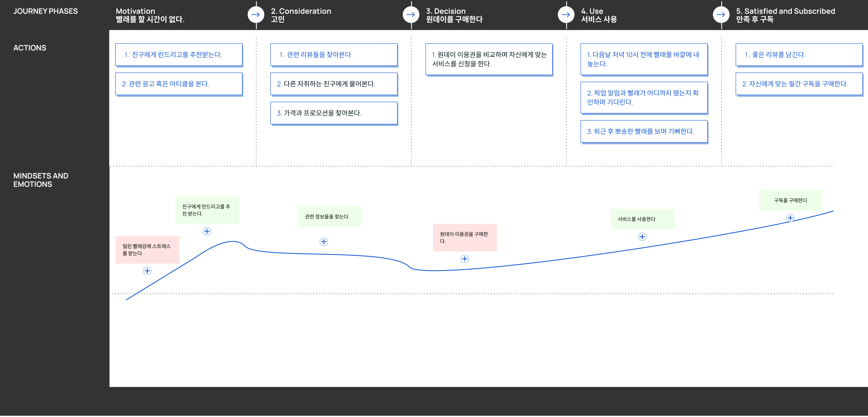This screenshot has width=868, height=417.
Task: Click green note 서비스를 사용한다
Action: (643, 219)
